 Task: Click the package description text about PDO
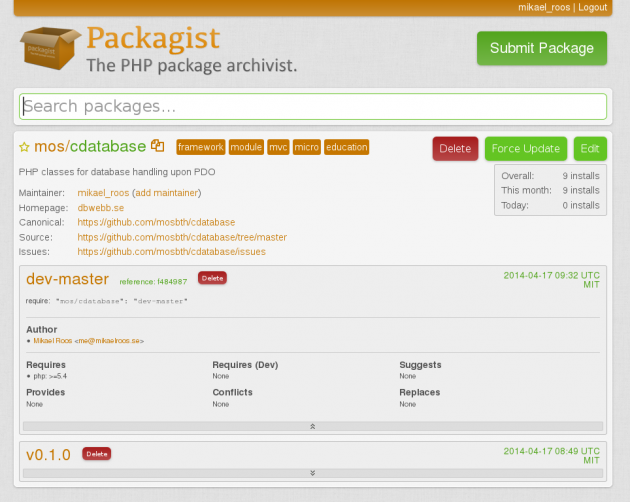pos(117,172)
